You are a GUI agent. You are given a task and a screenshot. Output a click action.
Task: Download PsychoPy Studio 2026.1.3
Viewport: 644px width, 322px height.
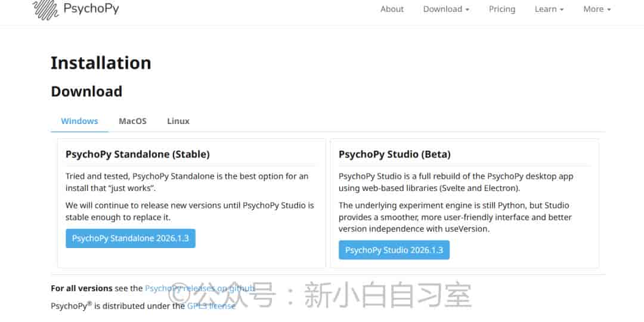point(394,250)
